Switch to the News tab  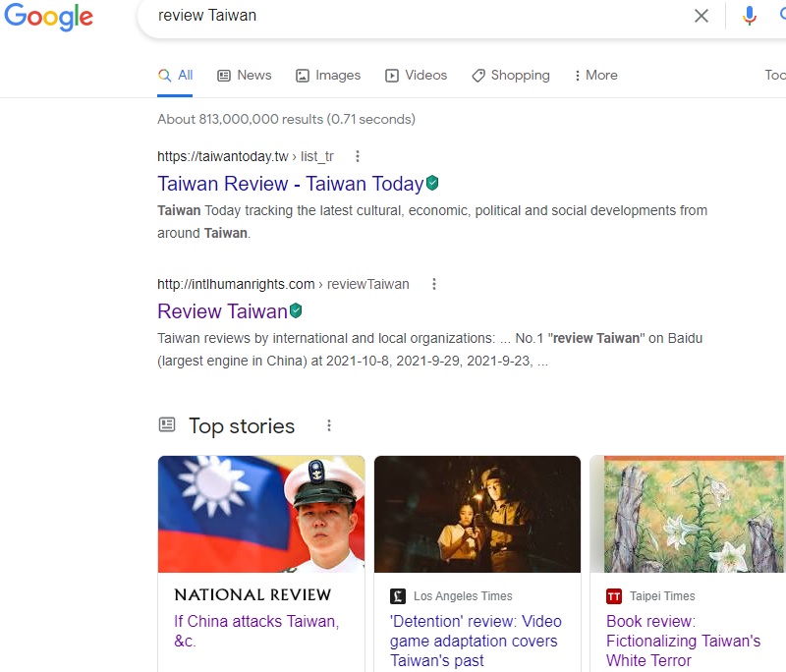pos(244,76)
